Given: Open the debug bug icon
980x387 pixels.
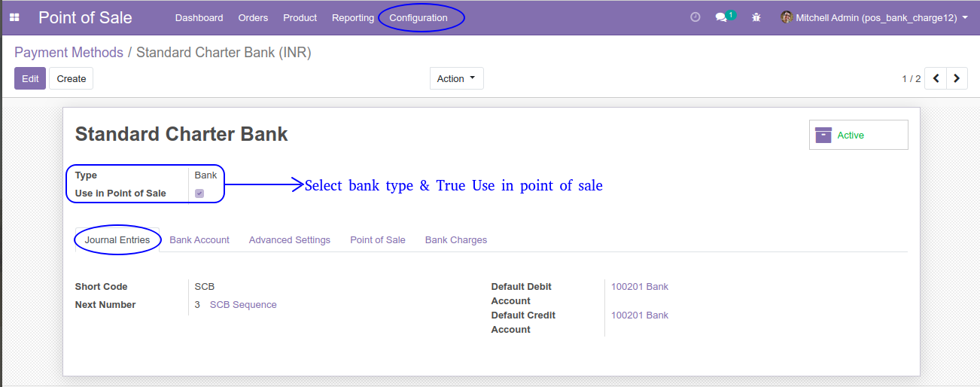Looking at the screenshot, I should pyautogui.click(x=756, y=17).
